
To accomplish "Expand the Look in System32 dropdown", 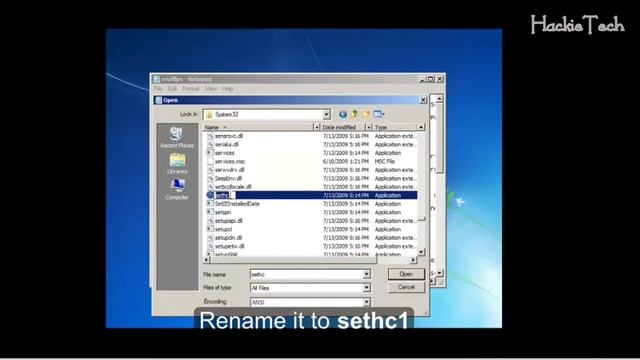I will (326, 115).
